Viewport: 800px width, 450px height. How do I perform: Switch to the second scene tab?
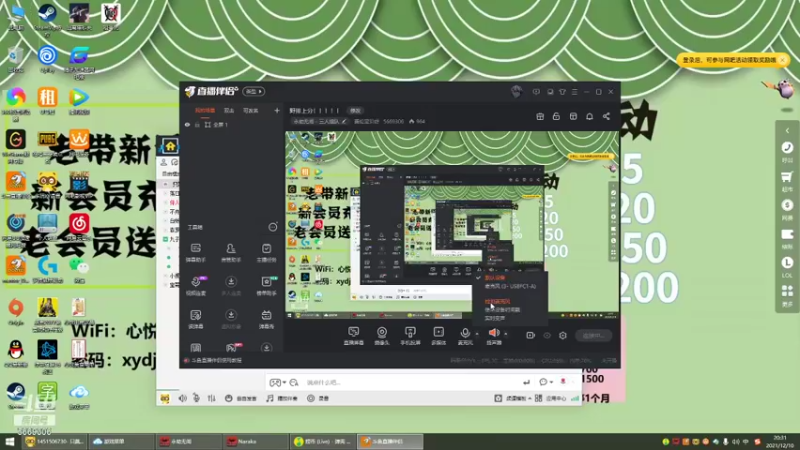229,110
